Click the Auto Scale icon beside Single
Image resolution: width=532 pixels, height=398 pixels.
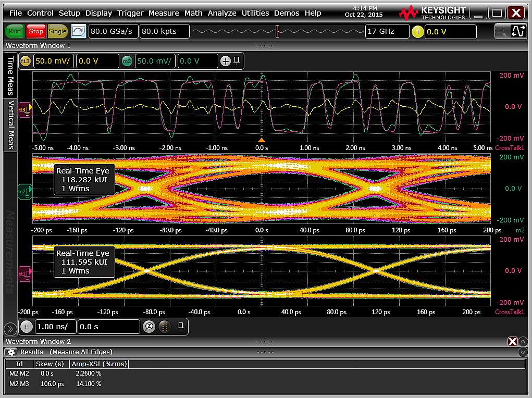78,31
